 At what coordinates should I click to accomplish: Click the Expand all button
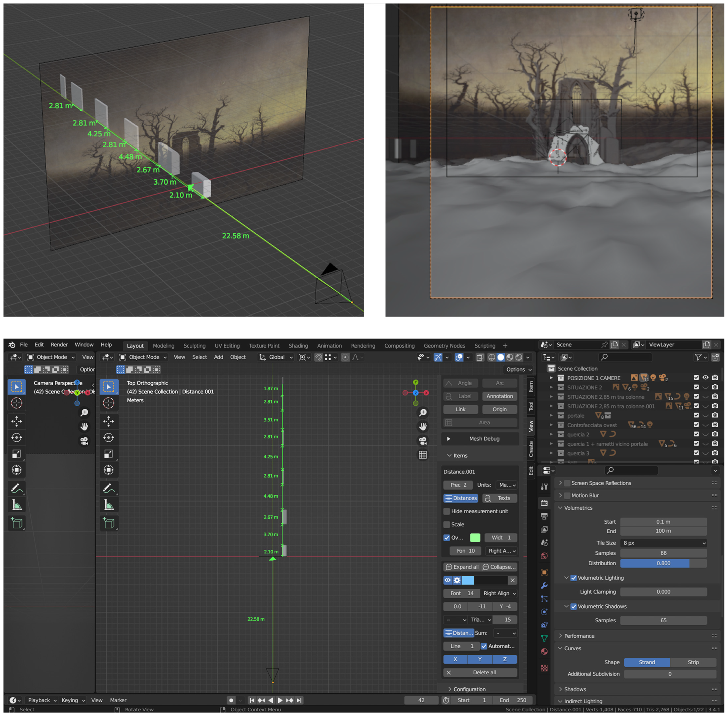pos(462,567)
